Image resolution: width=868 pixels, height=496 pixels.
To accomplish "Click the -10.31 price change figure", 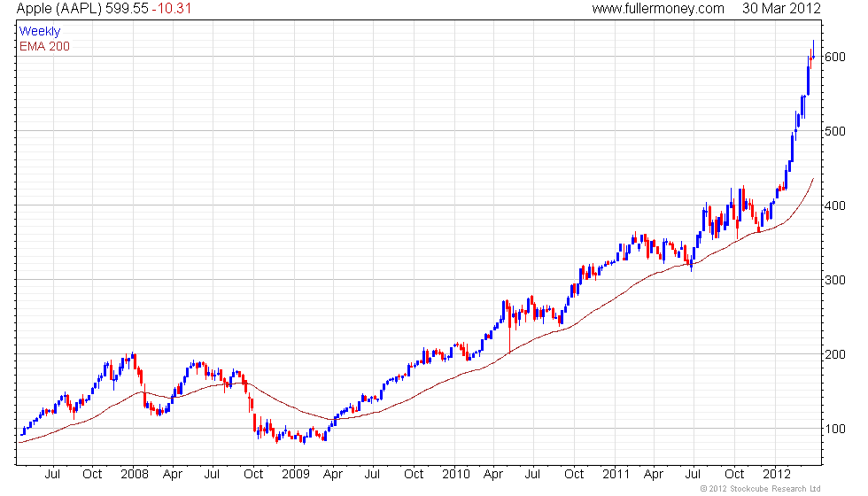I will [x=172, y=8].
